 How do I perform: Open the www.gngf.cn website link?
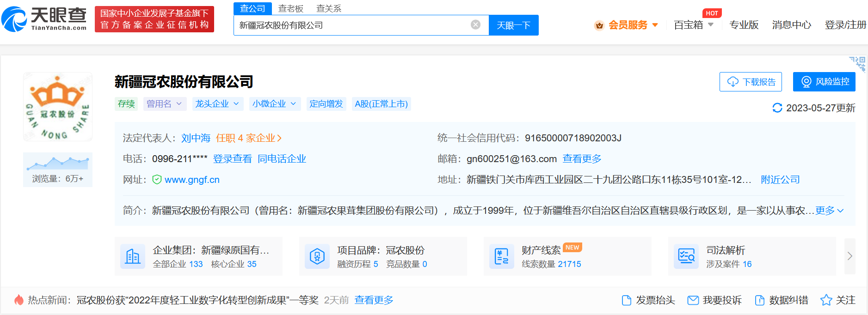(192, 180)
